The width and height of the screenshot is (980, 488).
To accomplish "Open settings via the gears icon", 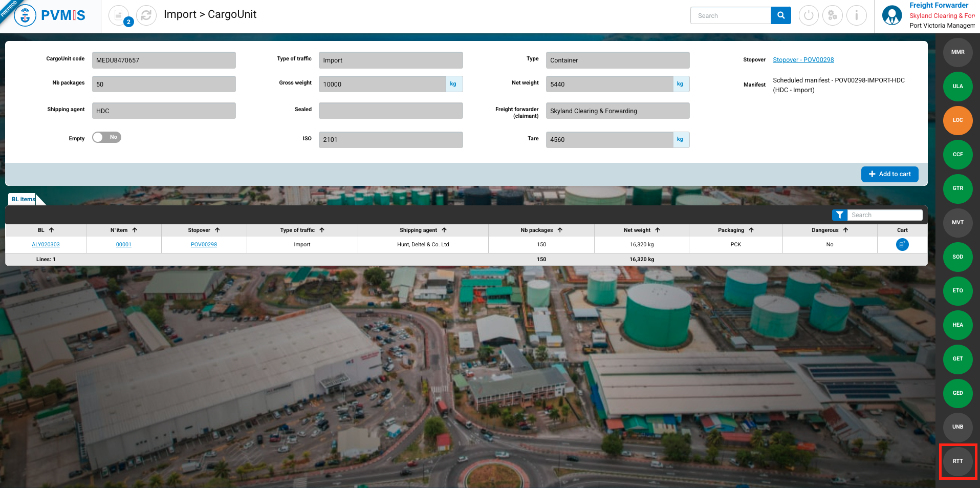I will point(832,15).
